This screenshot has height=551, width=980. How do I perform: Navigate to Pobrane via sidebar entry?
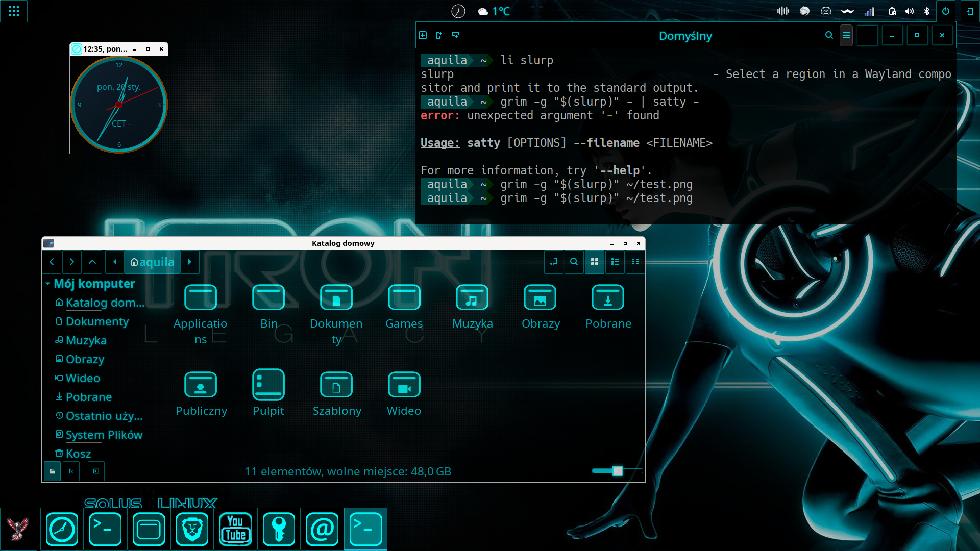pos(89,397)
